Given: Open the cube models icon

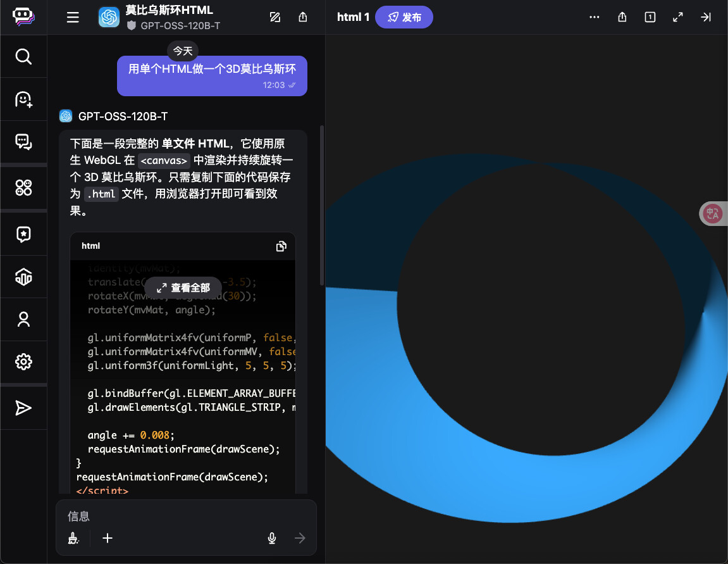Looking at the screenshot, I should coord(23,277).
